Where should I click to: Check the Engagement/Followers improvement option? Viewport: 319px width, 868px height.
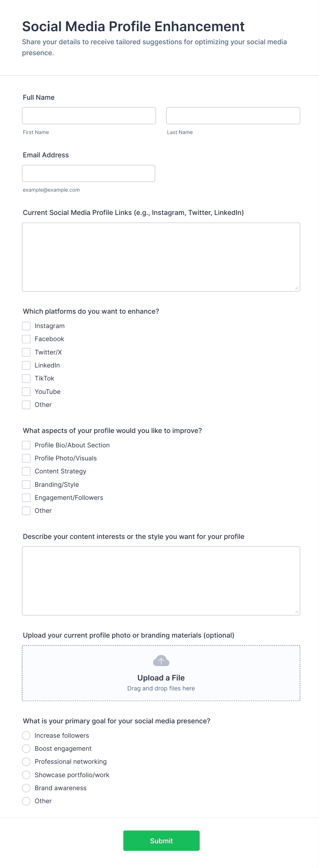26,497
